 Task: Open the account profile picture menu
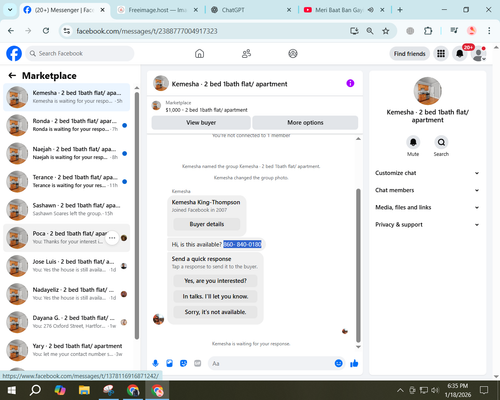(x=479, y=54)
